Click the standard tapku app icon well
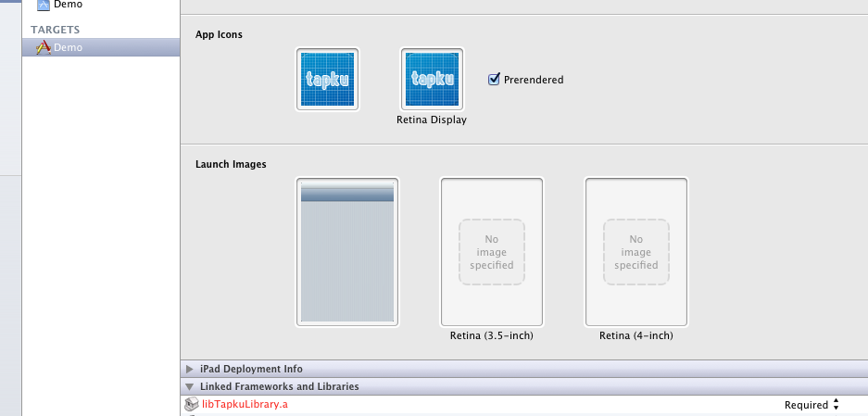Screen dimensions: 868x416 coord(327,79)
